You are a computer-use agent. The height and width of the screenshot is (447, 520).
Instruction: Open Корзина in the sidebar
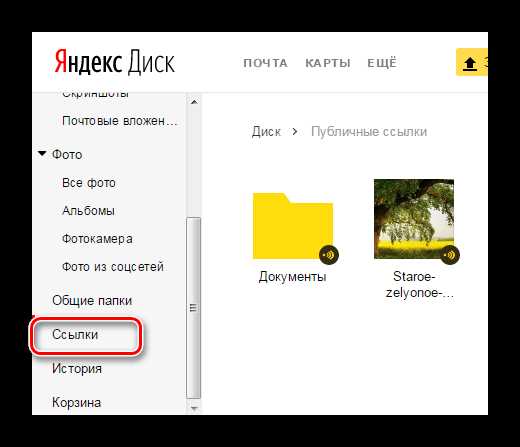point(77,402)
